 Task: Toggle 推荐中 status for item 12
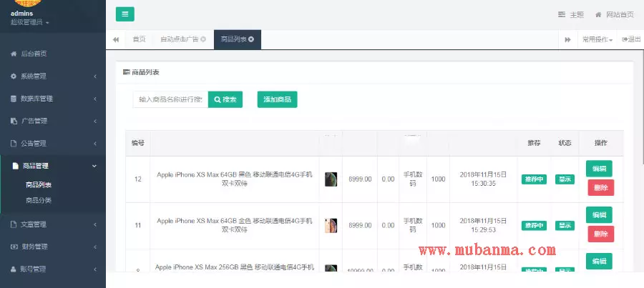click(x=534, y=179)
